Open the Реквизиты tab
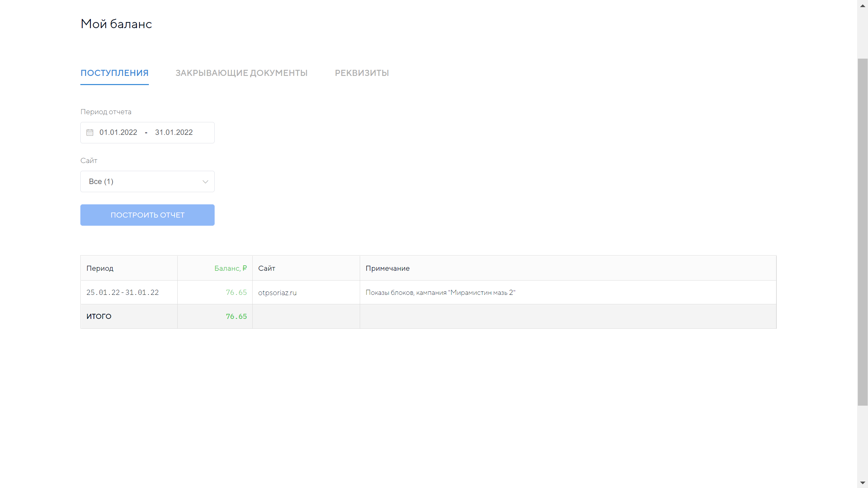Image resolution: width=868 pixels, height=488 pixels. click(362, 73)
